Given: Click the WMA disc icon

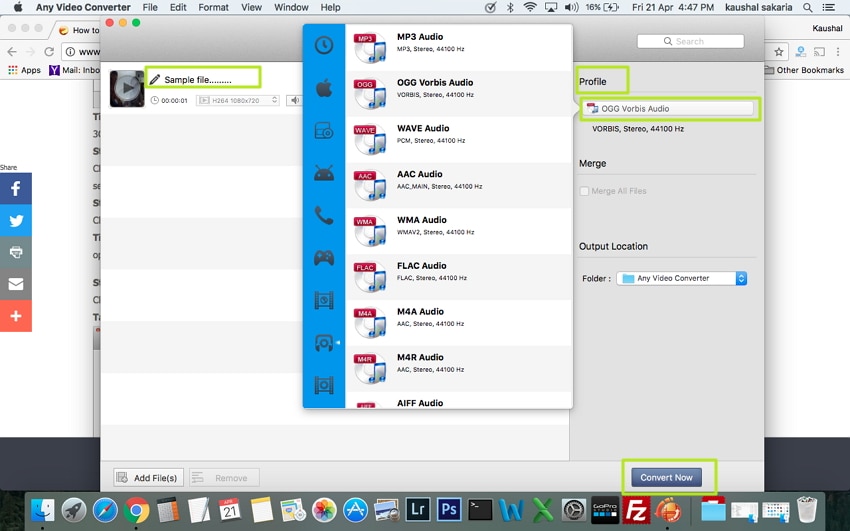Looking at the screenshot, I should (370, 231).
